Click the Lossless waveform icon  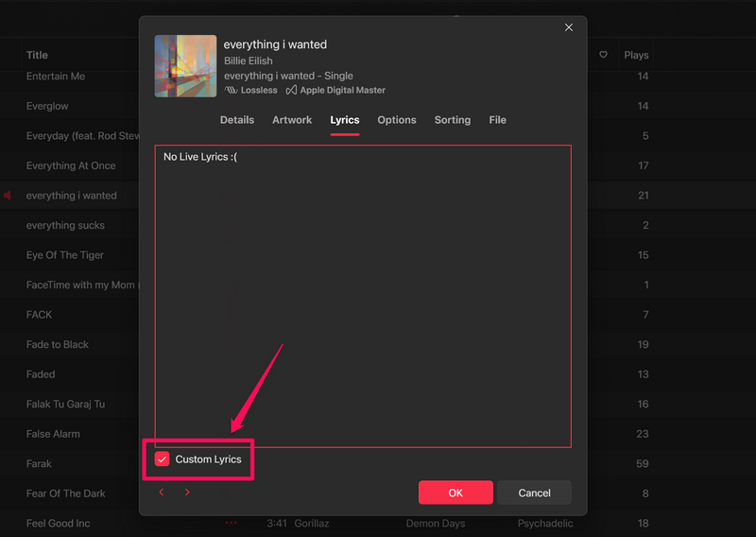pos(231,91)
